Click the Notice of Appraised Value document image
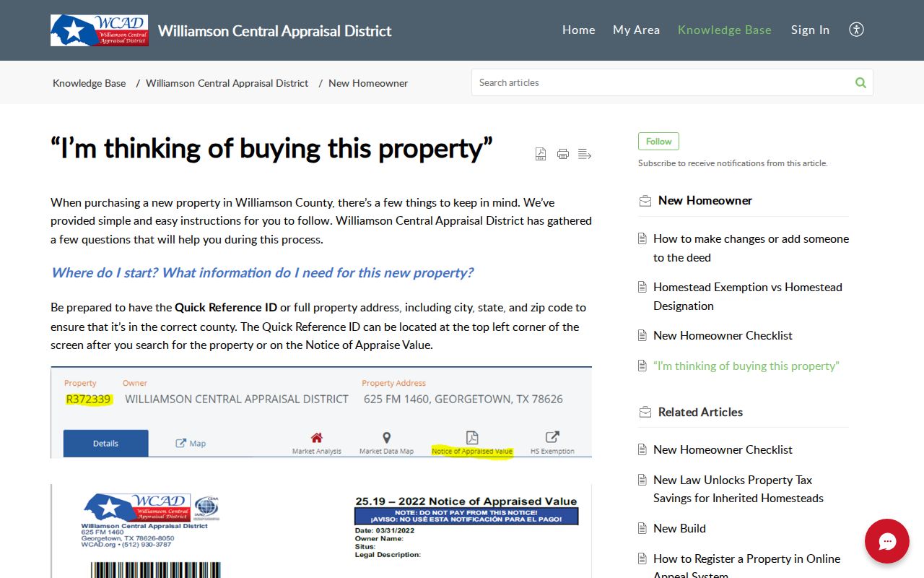This screenshot has height=578, width=924. pyautogui.click(x=321, y=531)
